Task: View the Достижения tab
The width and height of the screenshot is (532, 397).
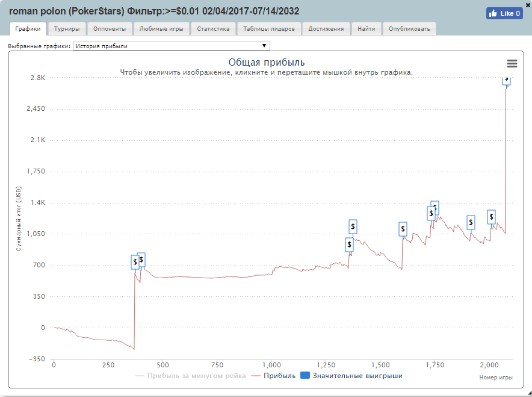Action: [x=326, y=29]
